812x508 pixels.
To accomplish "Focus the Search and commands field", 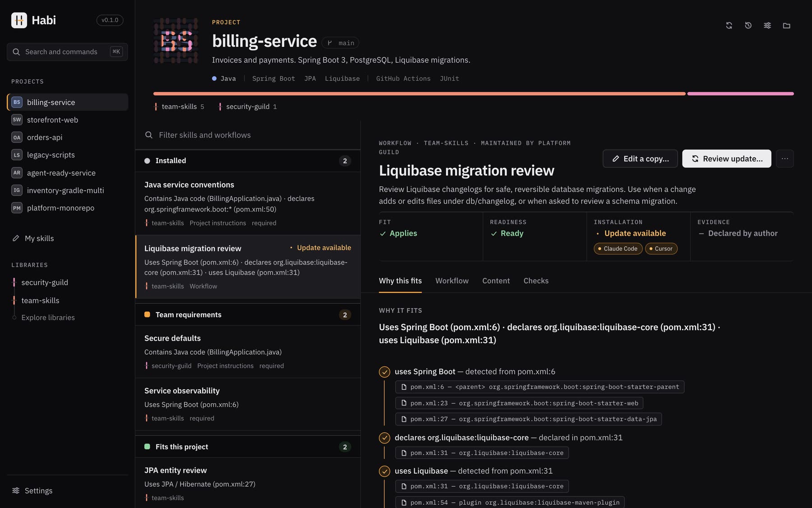I will 67,52.
